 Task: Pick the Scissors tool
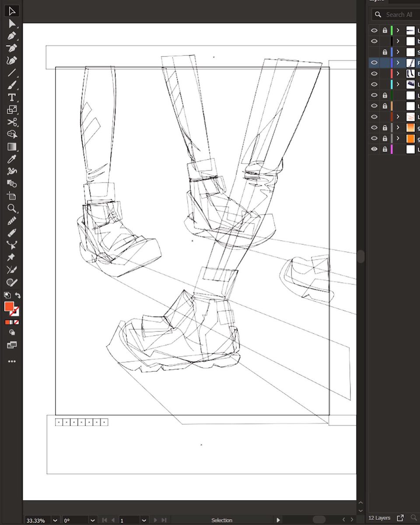tap(12, 122)
